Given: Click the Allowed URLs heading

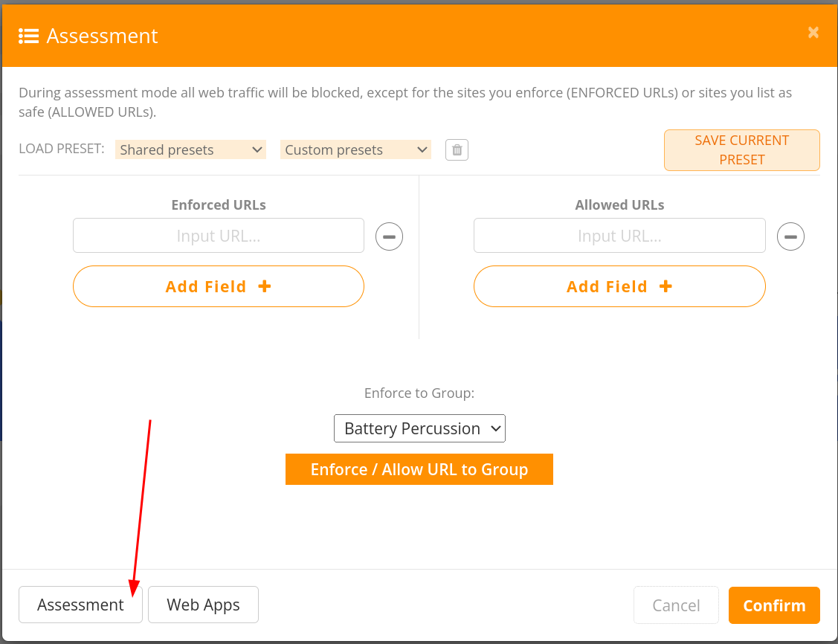Looking at the screenshot, I should [619, 205].
